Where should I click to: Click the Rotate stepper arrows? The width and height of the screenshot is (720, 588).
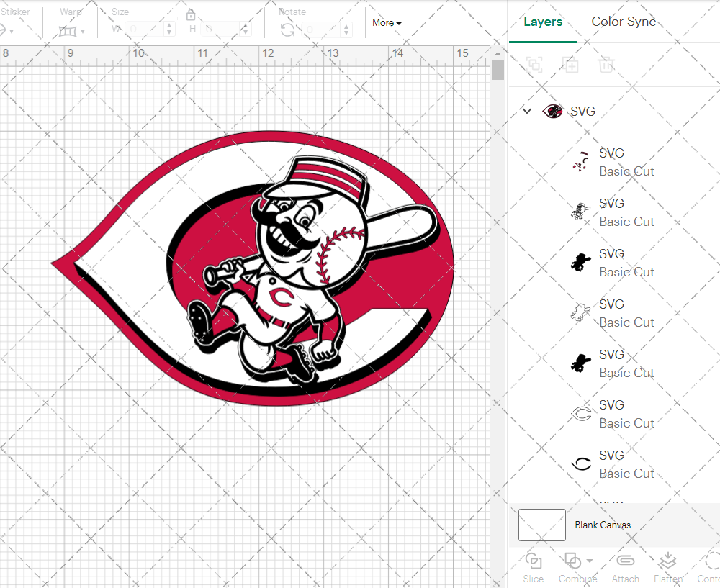click(347, 30)
